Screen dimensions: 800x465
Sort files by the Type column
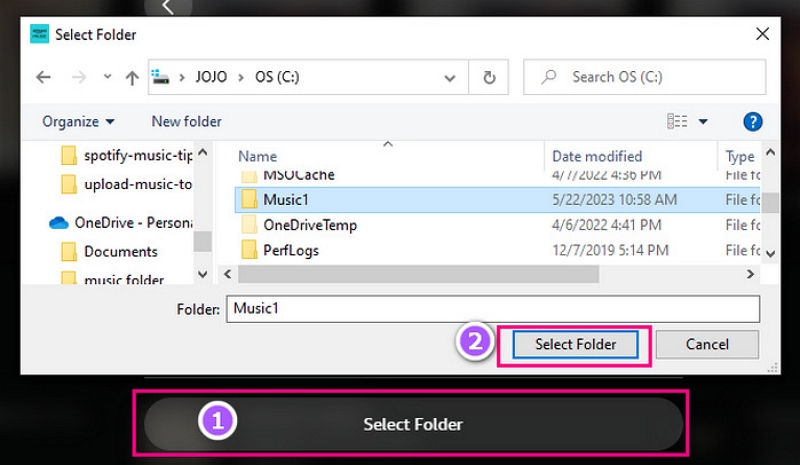(x=740, y=156)
